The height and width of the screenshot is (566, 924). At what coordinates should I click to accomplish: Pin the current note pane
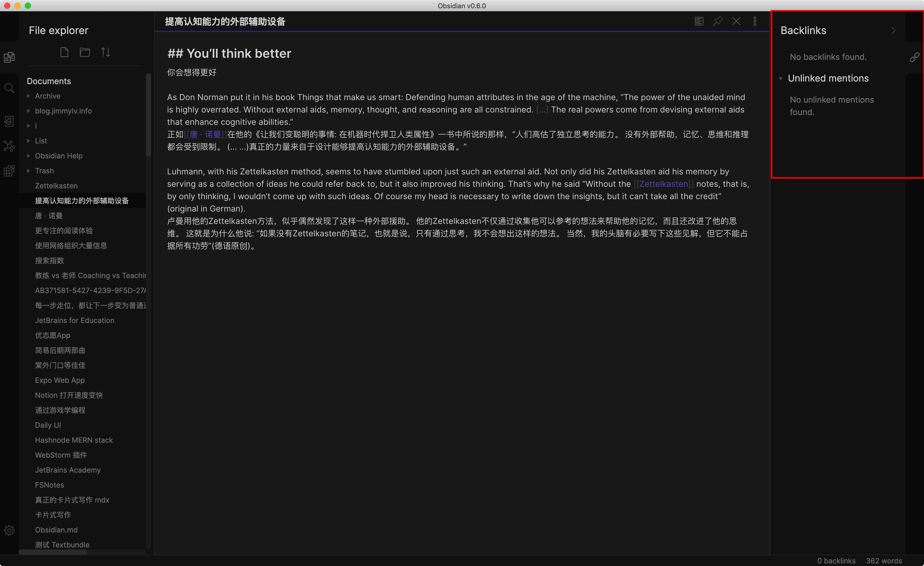(717, 21)
